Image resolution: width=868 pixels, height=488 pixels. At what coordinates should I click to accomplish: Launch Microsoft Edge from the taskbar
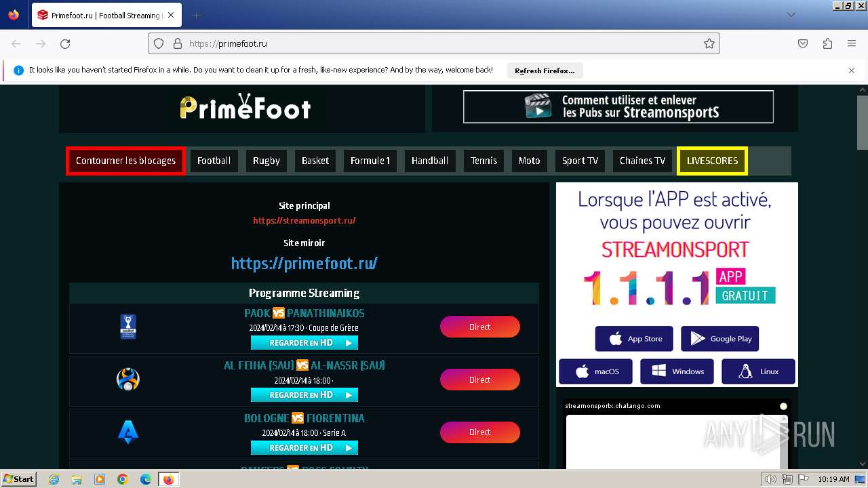tap(146, 479)
